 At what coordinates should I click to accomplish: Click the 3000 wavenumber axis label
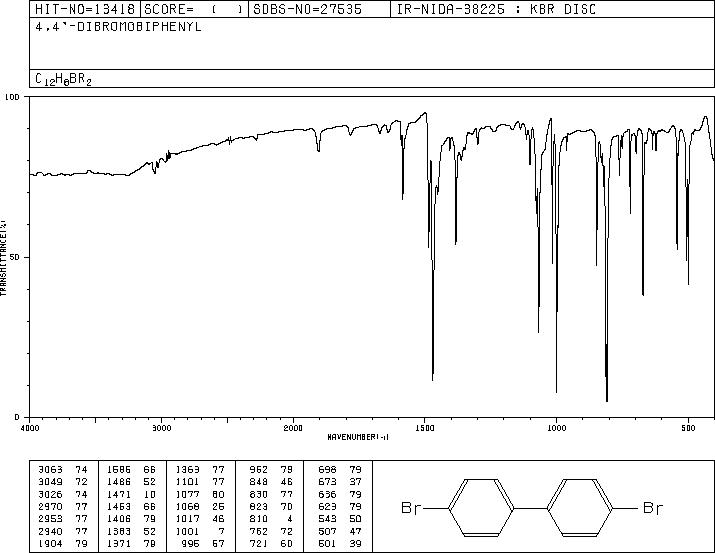click(x=161, y=428)
